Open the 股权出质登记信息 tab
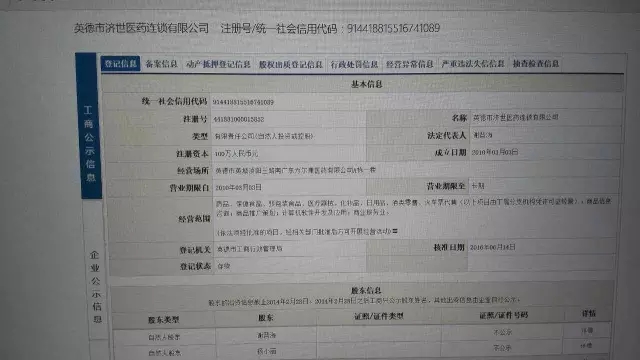Image resolution: width=640 pixels, height=360 pixels. (x=291, y=64)
